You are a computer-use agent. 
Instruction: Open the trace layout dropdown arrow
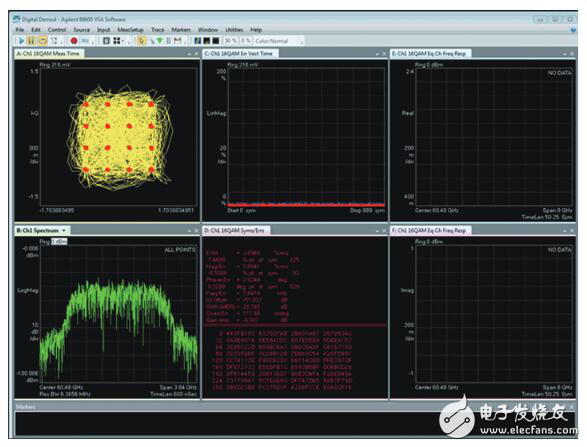[x=124, y=42]
